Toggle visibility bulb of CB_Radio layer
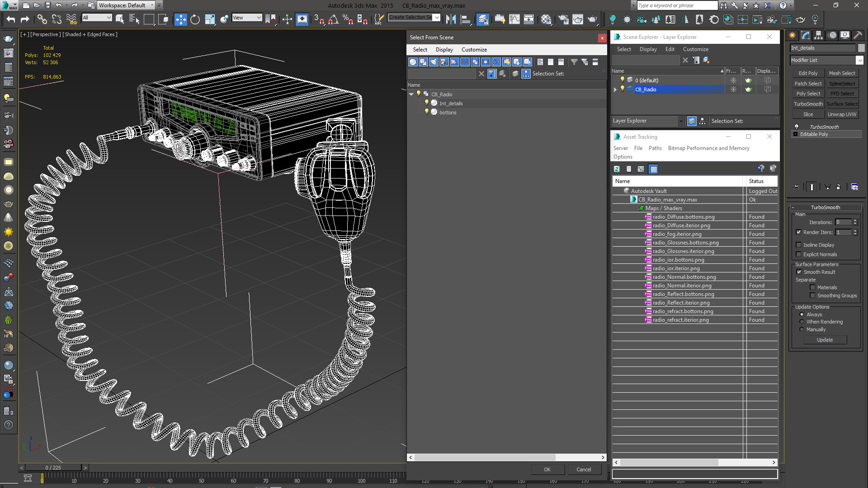 click(x=623, y=89)
